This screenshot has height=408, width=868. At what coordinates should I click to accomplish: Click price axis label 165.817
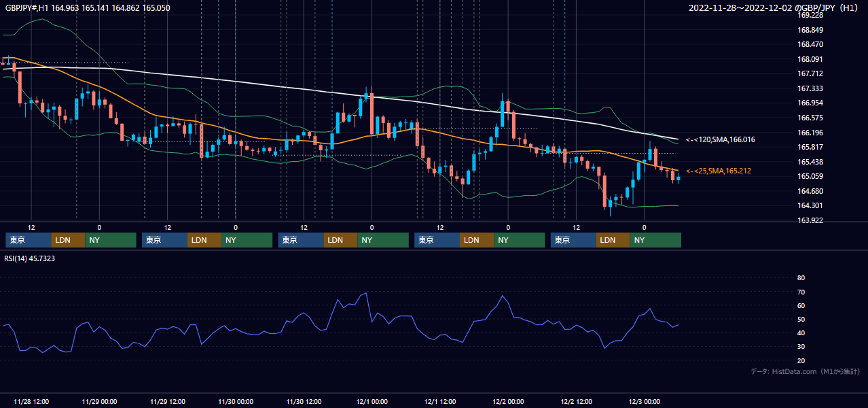[x=810, y=147]
